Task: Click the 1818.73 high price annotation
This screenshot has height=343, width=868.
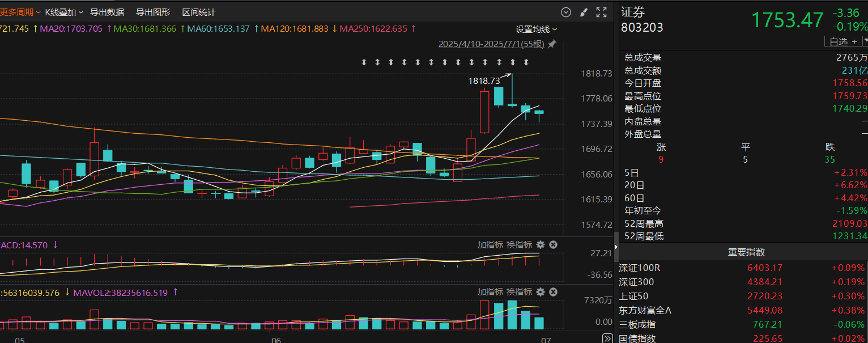Action: 484,81
